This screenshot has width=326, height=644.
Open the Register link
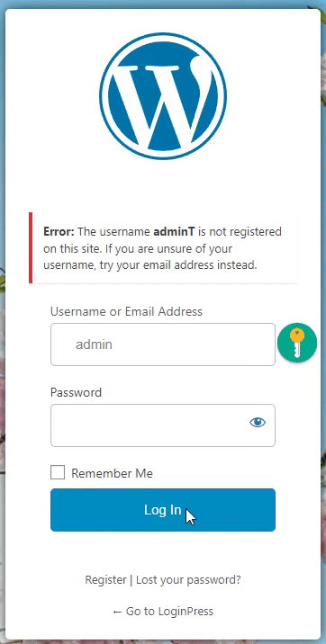coord(105,580)
